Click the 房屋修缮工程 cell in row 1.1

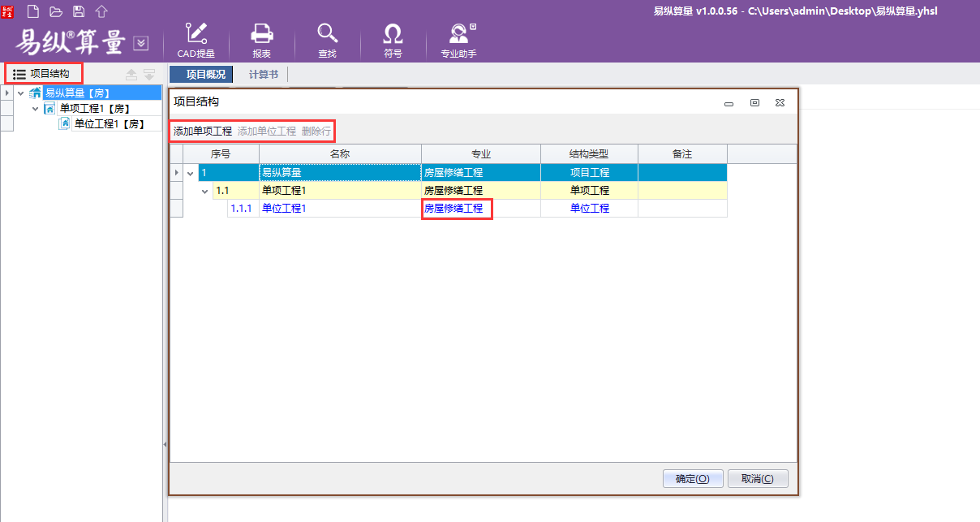click(x=481, y=191)
